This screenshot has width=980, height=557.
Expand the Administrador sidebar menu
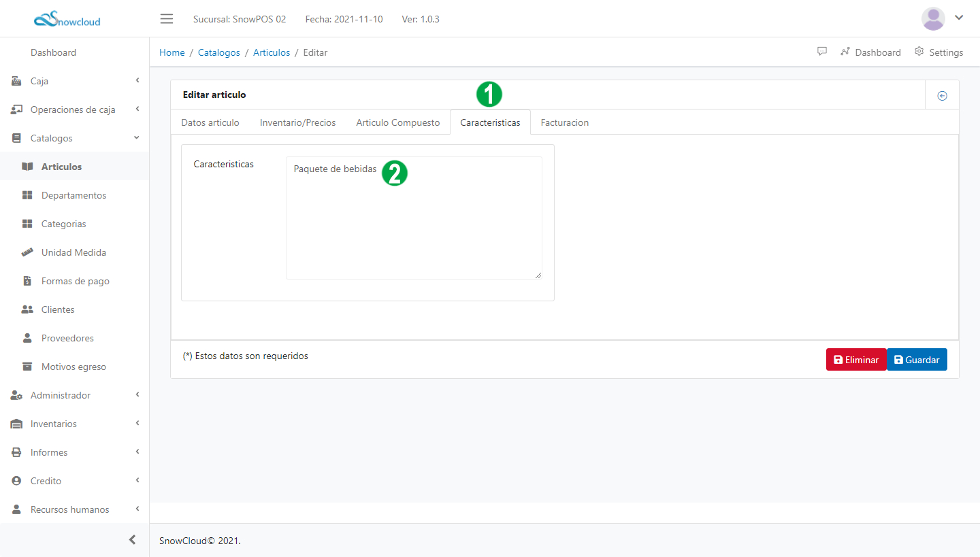(x=75, y=395)
